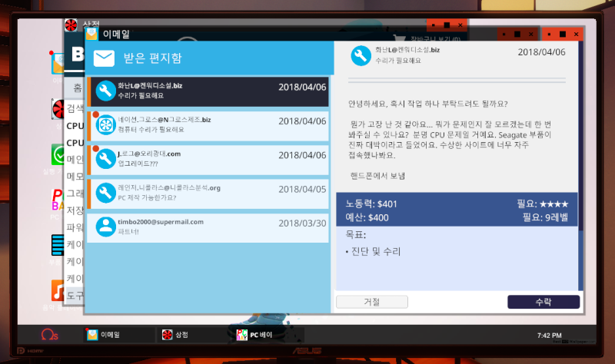Click wrench icon on PC 제작 가능한가요? email
615x364 pixels.
pyautogui.click(x=105, y=193)
